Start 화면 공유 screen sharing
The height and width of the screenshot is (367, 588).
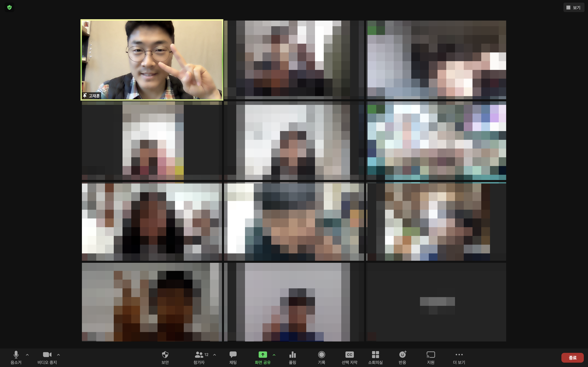[x=262, y=357]
